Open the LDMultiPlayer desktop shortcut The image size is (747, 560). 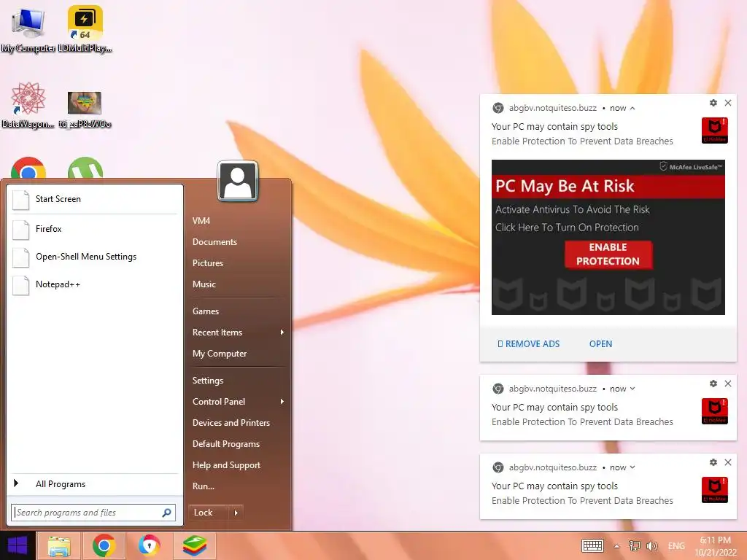coord(85,29)
